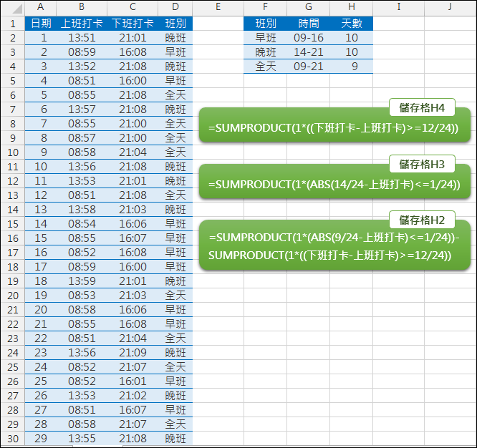Click the 儲存格H3 label tag
Image resolution: width=477 pixels, height=448 pixels.
(x=422, y=164)
